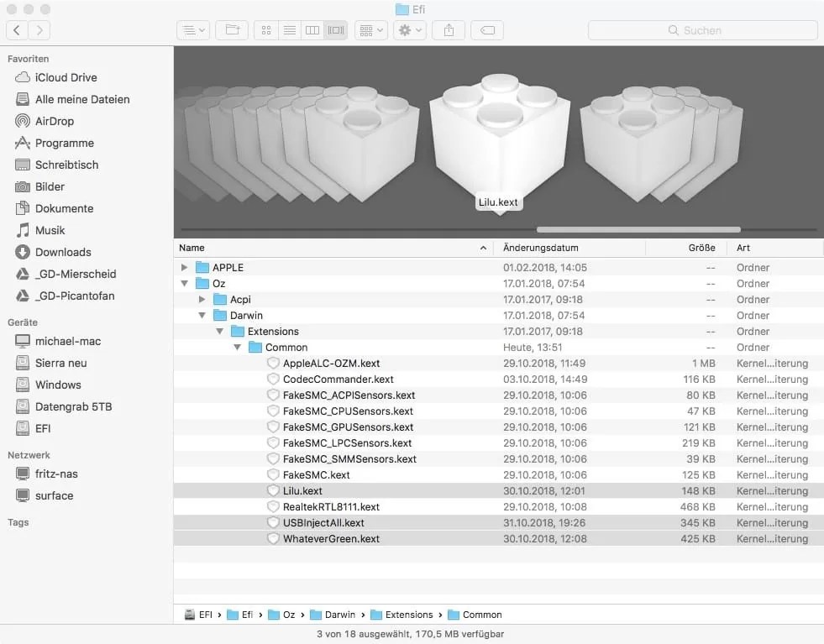Sort by Art column header
Screen dimensions: 824x644
(x=775, y=248)
